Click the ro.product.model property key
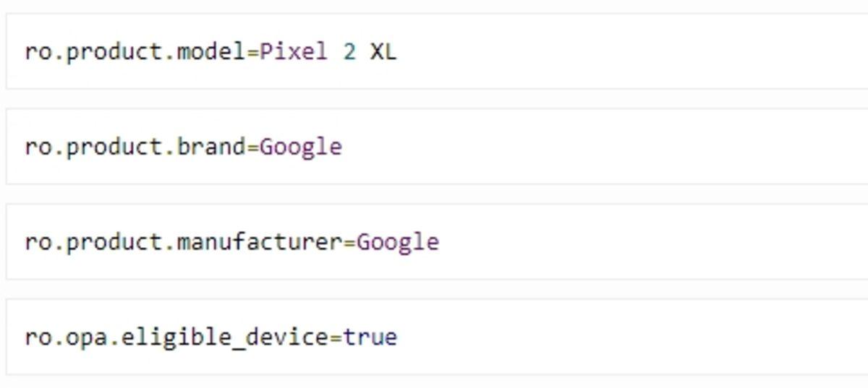868x388 pixels. tap(135, 52)
